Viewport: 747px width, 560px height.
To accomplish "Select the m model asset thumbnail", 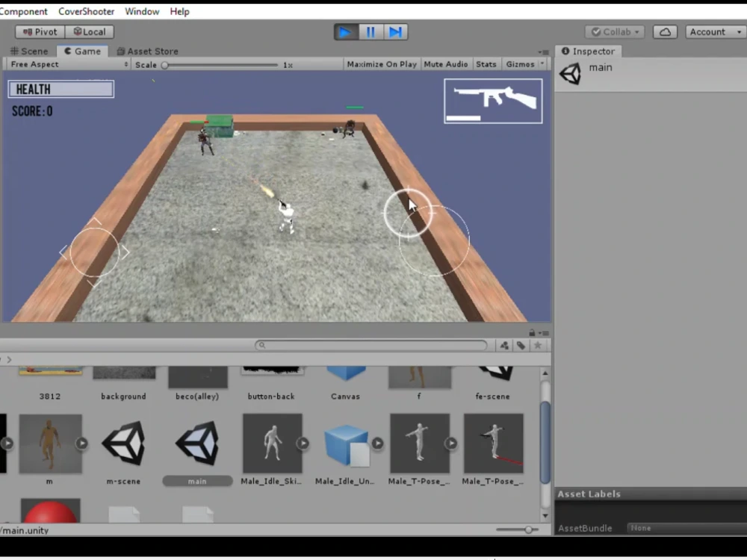I will pyautogui.click(x=50, y=444).
